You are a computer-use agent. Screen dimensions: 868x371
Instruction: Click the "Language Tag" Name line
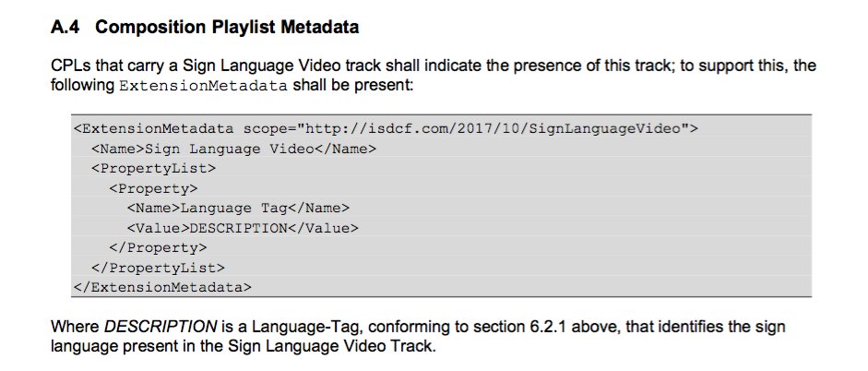click(238, 208)
